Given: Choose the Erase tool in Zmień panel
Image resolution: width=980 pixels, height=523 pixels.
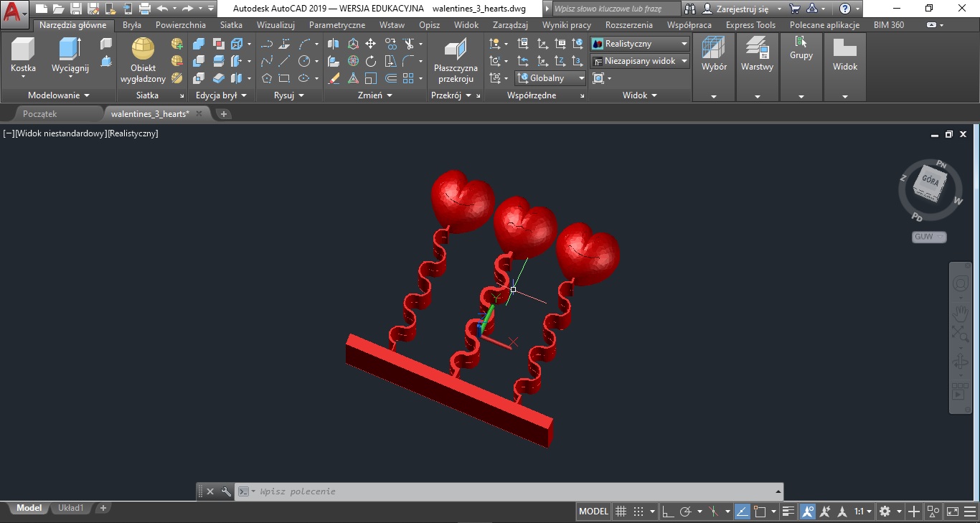Looking at the screenshot, I should click(334, 78).
